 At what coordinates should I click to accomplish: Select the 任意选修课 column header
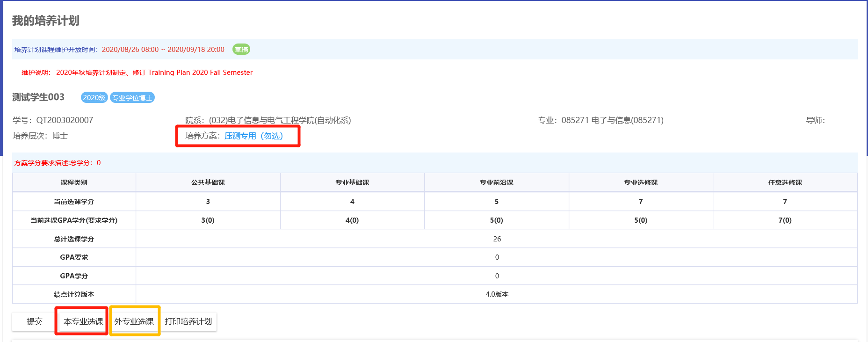pos(785,182)
